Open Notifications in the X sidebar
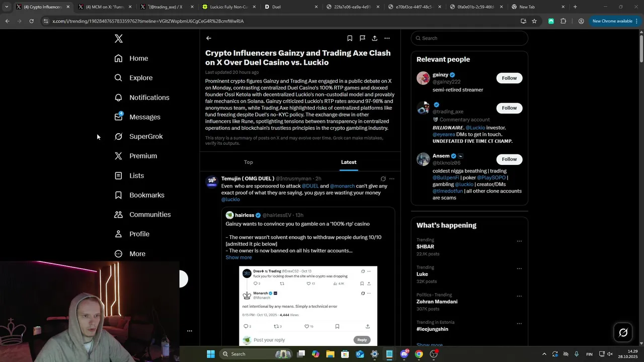 pos(142,98)
